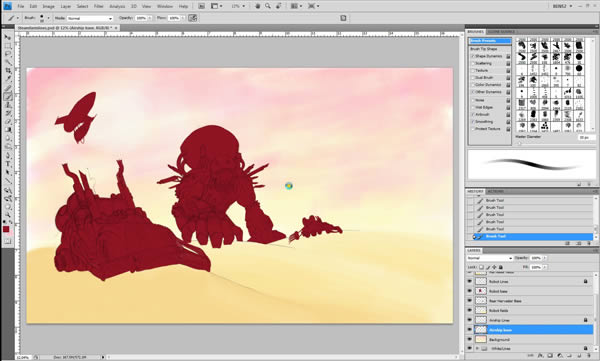The width and height of the screenshot is (600, 361).
Task: Click the brush Opacity input field
Action: (x=141, y=18)
